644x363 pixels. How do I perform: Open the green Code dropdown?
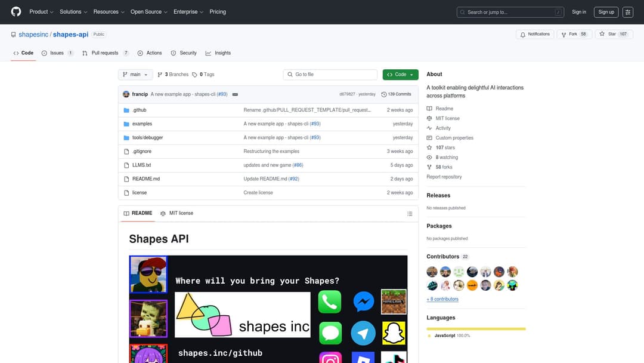401,75
